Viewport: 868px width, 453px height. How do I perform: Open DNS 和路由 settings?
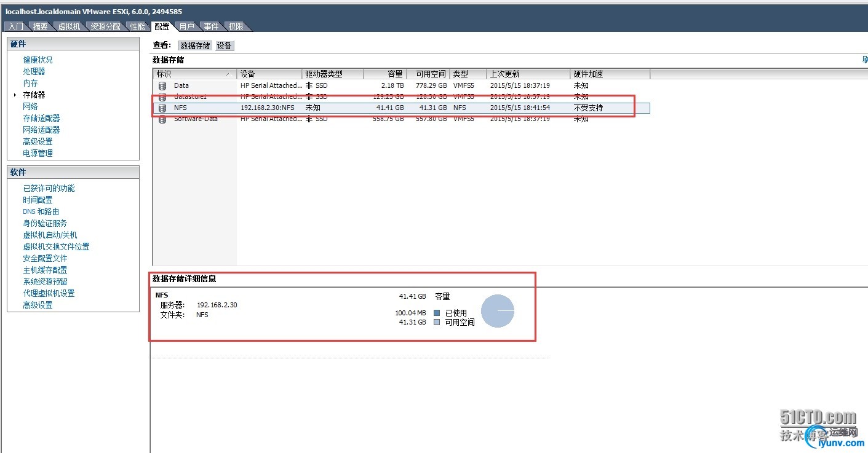(41, 211)
